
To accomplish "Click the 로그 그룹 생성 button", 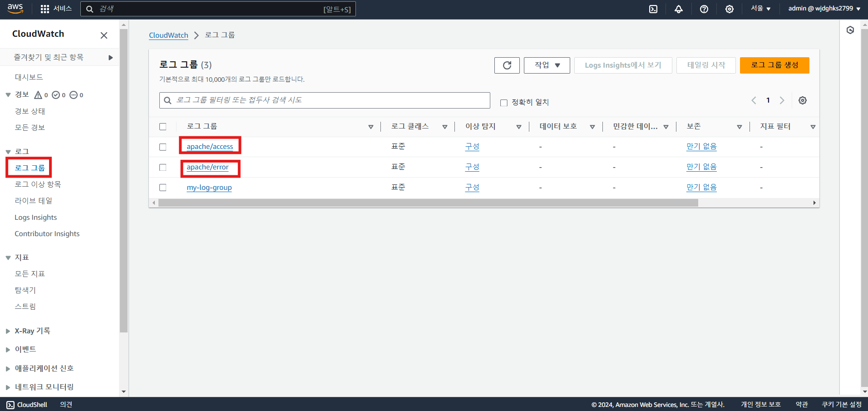I will pyautogui.click(x=774, y=65).
